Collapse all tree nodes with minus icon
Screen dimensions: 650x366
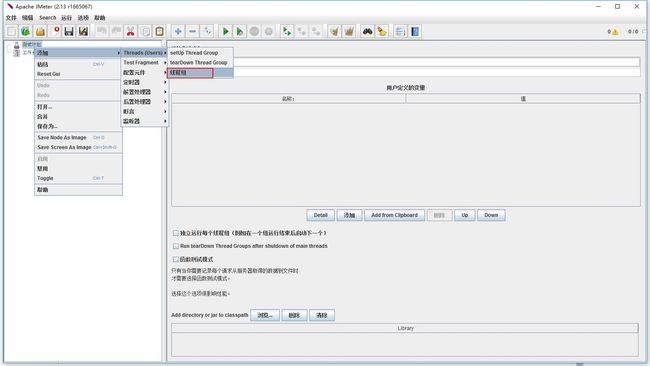tap(192, 32)
